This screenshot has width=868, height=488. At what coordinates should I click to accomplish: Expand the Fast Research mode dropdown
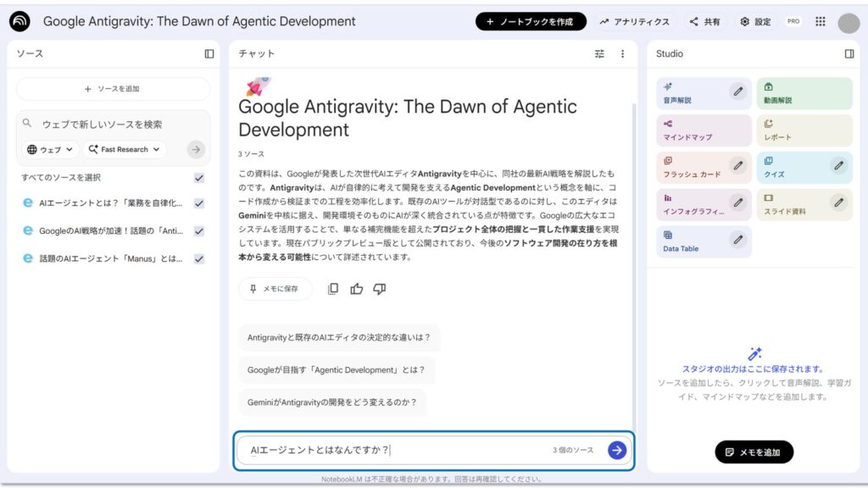pos(125,149)
